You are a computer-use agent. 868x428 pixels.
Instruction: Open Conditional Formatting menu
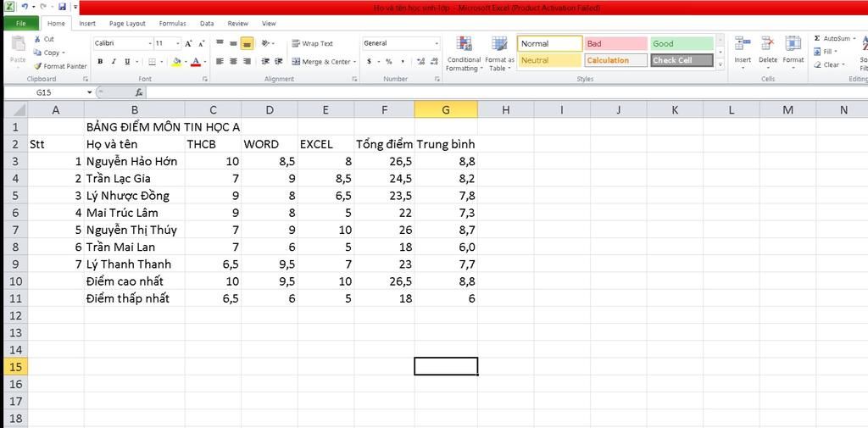point(464,53)
